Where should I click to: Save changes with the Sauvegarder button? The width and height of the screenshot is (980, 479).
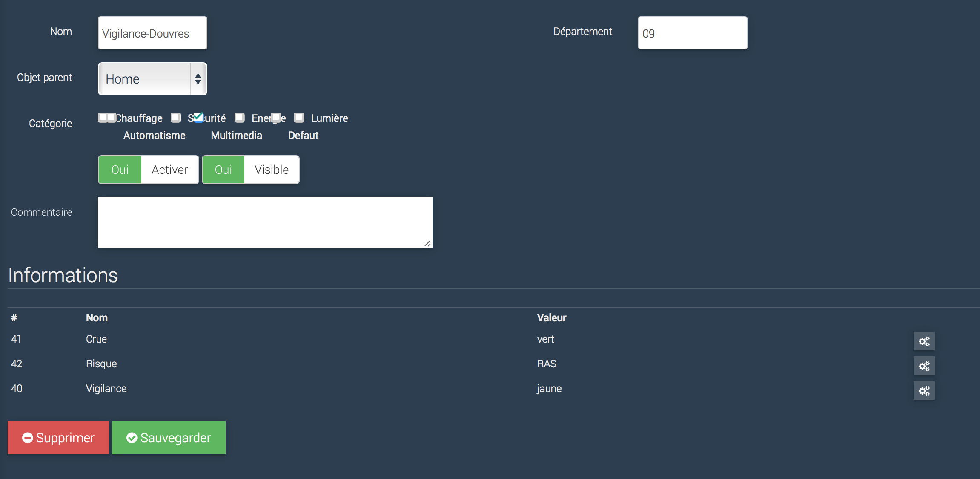[169, 438]
